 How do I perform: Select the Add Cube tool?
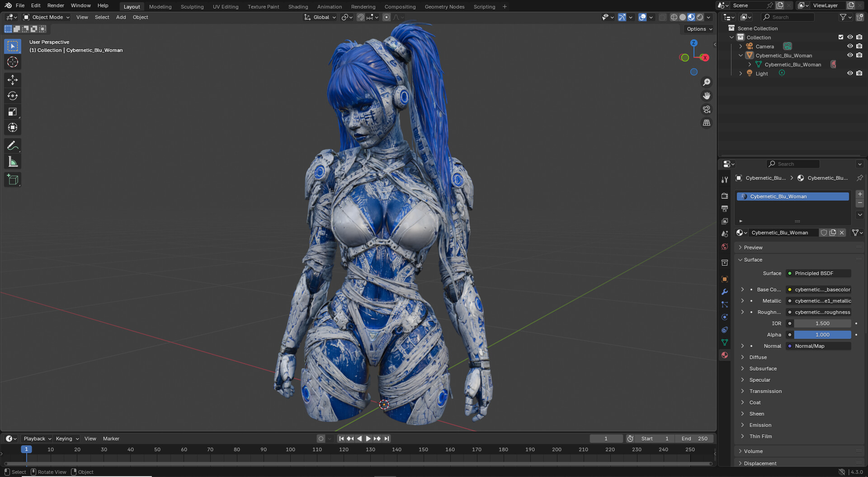[13, 179]
